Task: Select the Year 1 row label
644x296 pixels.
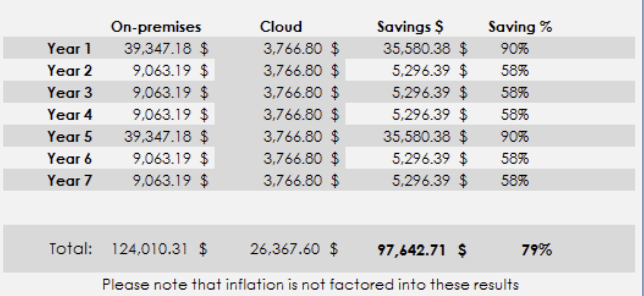Action: coord(70,48)
